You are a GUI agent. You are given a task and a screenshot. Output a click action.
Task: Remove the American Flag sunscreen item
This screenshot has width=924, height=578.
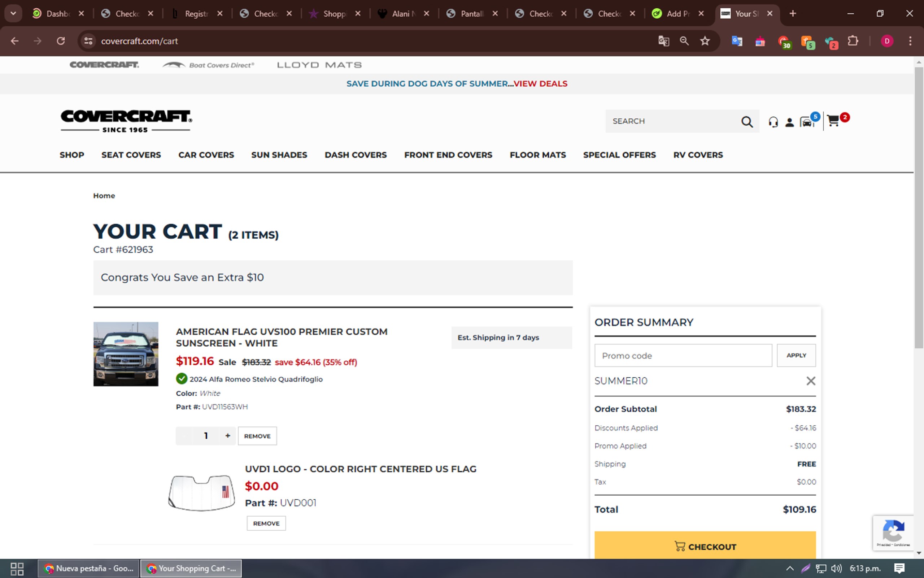tap(257, 436)
